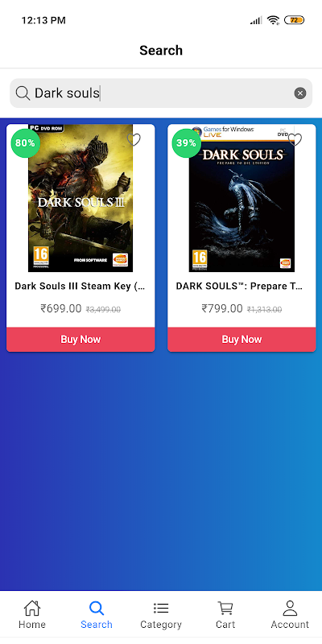322x644 pixels.
Task: Click the Dark souls search input field
Action: click(161, 93)
